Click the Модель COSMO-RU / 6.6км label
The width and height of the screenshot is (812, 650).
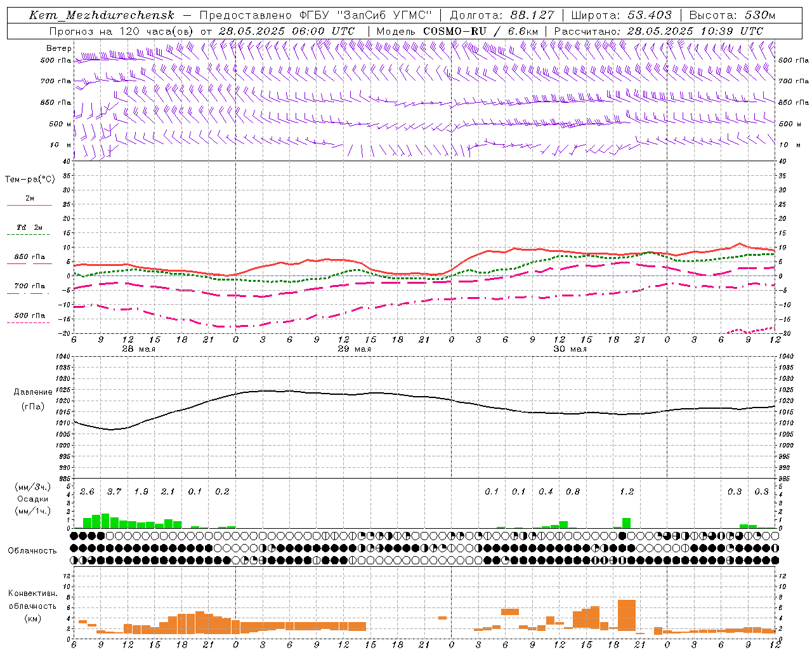(x=457, y=31)
